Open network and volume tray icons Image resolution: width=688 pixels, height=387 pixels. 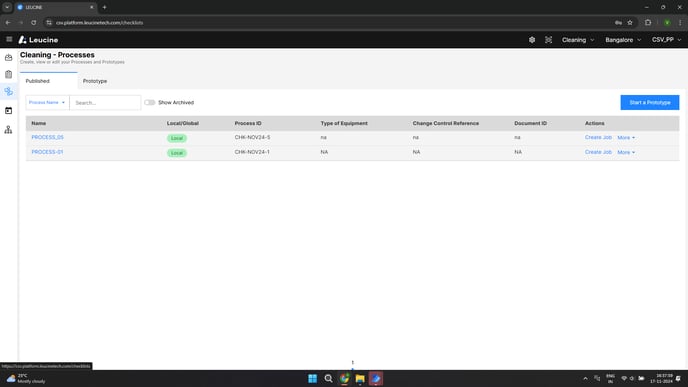coord(632,379)
